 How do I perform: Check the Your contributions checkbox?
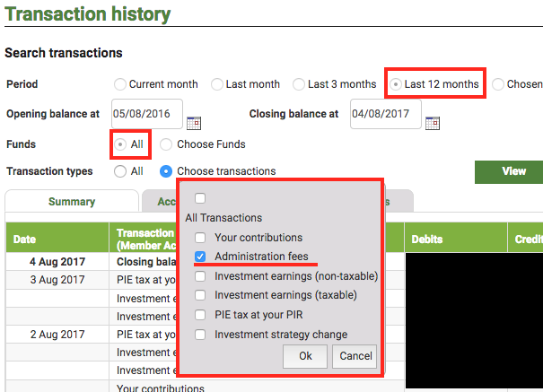pyautogui.click(x=200, y=238)
